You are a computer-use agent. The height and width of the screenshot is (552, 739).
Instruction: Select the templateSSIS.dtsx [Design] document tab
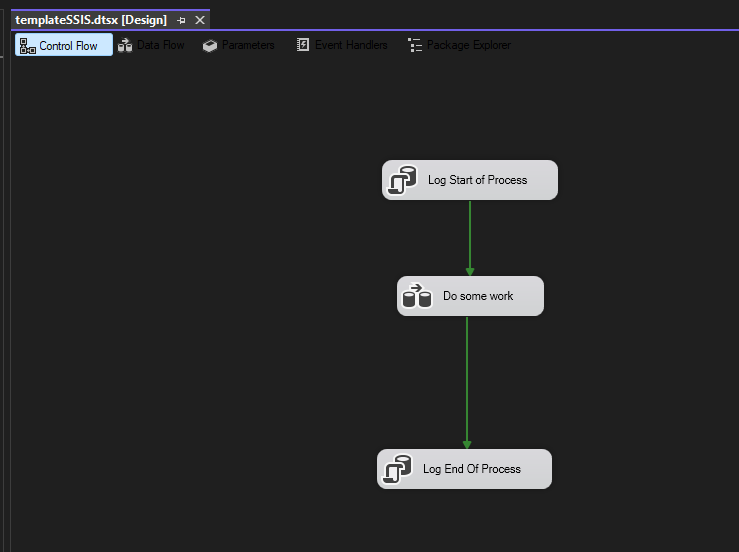click(90, 20)
